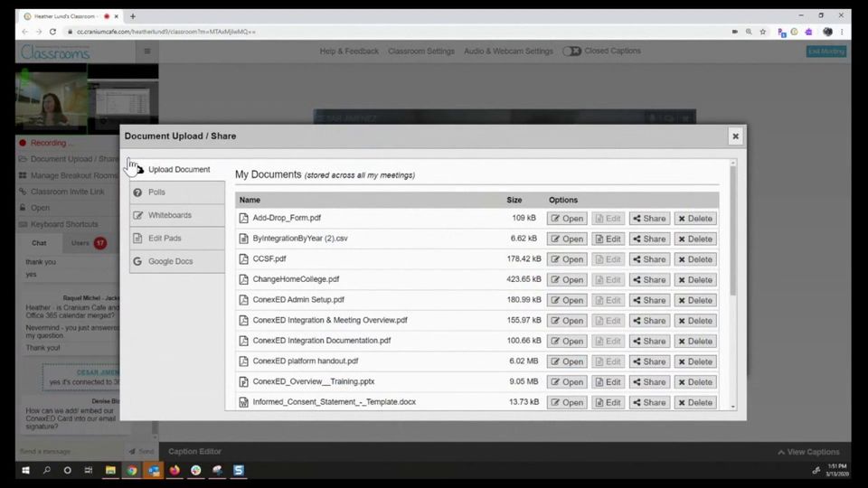Click the scroll down arrow in documents list

(733, 407)
